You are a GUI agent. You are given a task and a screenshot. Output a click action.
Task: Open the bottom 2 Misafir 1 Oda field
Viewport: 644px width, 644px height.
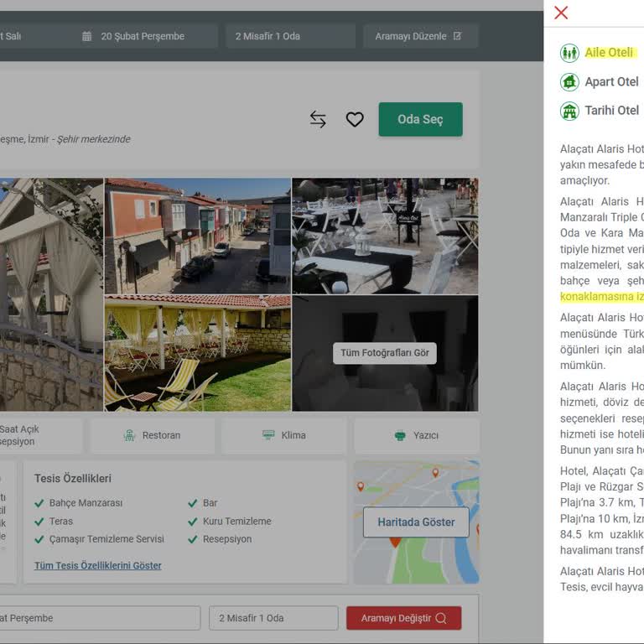273,618
